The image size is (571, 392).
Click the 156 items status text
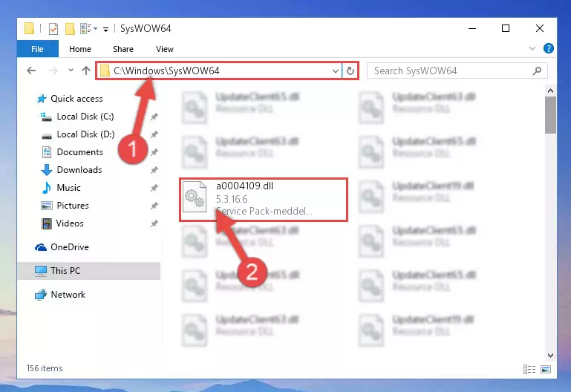click(x=45, y=368)
